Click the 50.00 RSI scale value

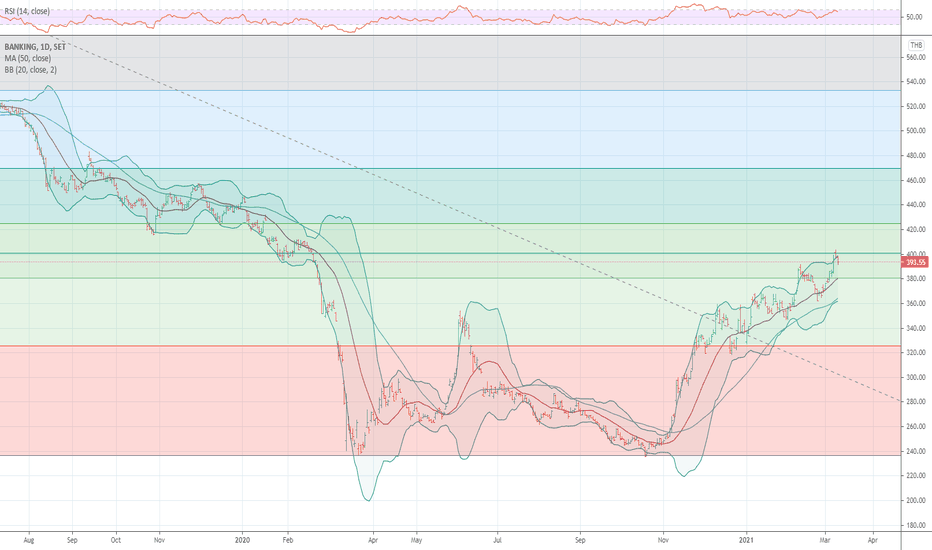point(914,17)
